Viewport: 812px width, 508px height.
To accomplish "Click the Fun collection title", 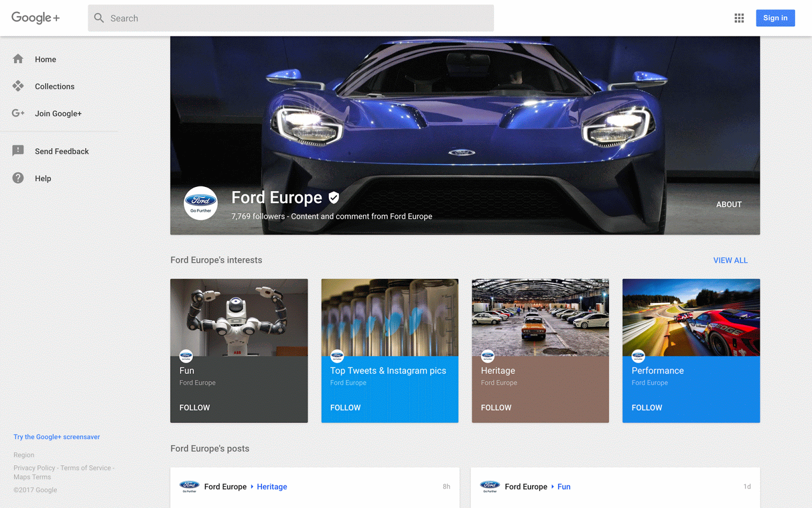I will (187, 371).
